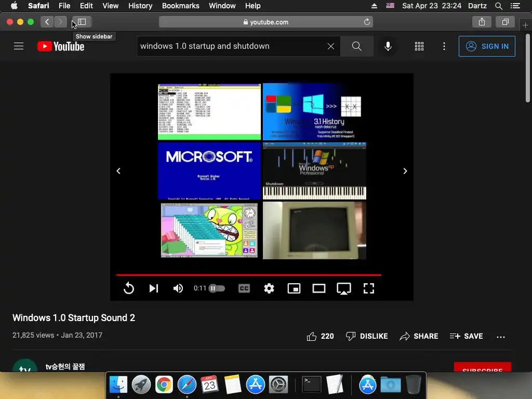Open the YouTube guide hamburger menu
The width and height of the screenshot is (532, 399).
click(x=19, y=46)
